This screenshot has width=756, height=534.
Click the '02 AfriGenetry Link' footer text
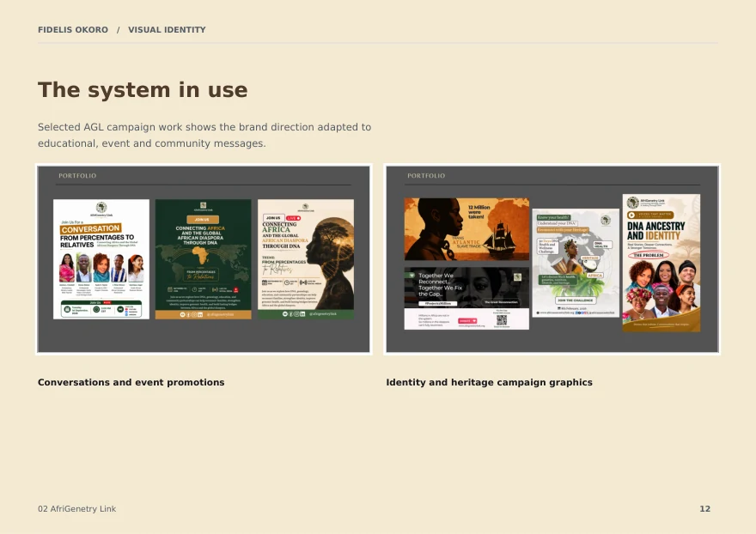click(x=77, y=509)
